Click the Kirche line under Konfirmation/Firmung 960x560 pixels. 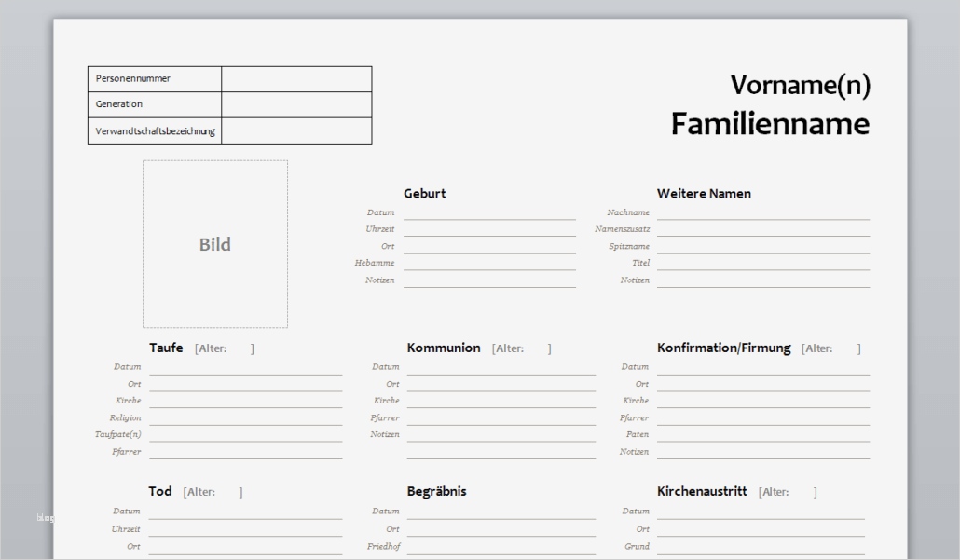point(762,402)
